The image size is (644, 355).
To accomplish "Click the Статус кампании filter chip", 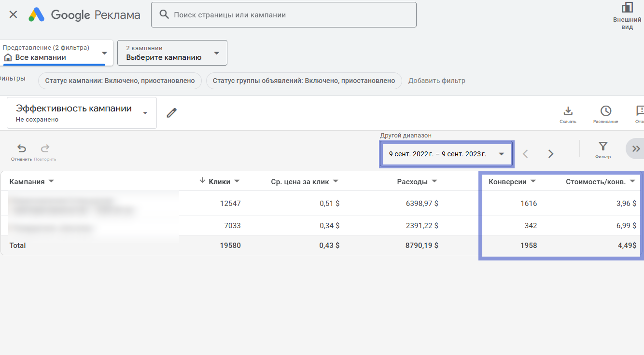I will tap(120, 81).
